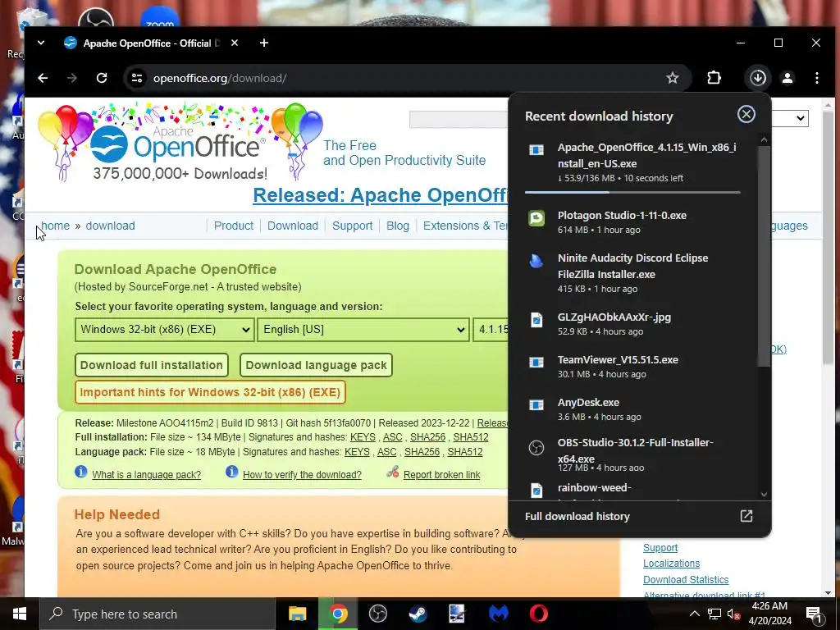840x630 pixels.
Task: Open the Windows Start menu
Action: (x=20, y=614)
